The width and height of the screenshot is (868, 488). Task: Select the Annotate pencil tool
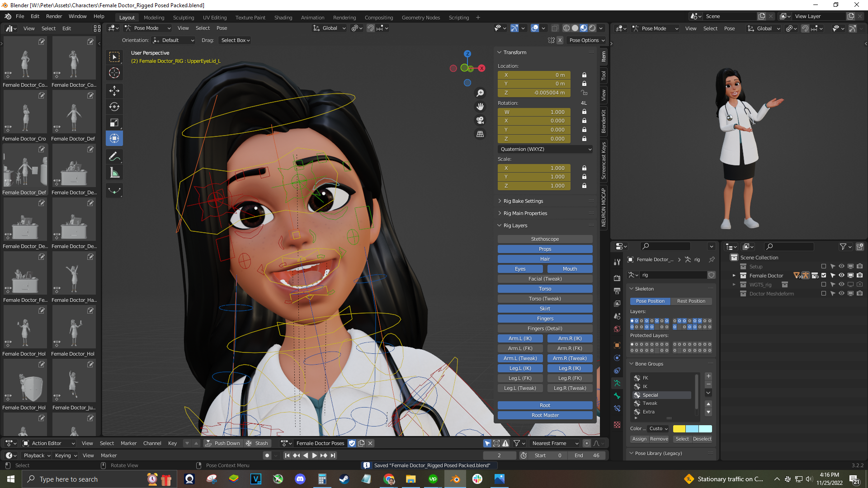click(114, 157)
